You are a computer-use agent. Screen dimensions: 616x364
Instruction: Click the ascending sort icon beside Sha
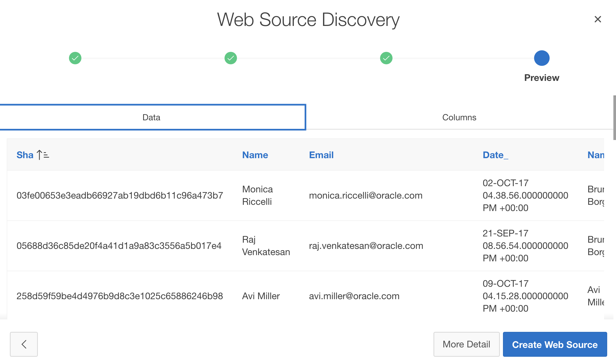pyautogui.click(x=43, y=155)
